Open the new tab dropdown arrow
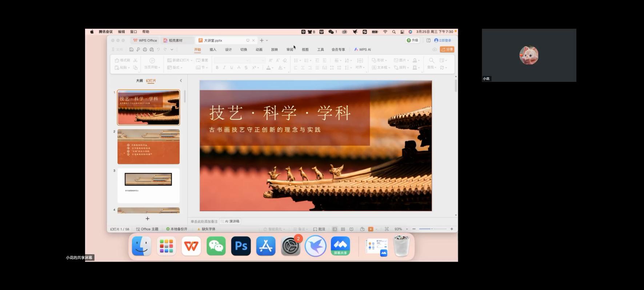 click(267, 40)
